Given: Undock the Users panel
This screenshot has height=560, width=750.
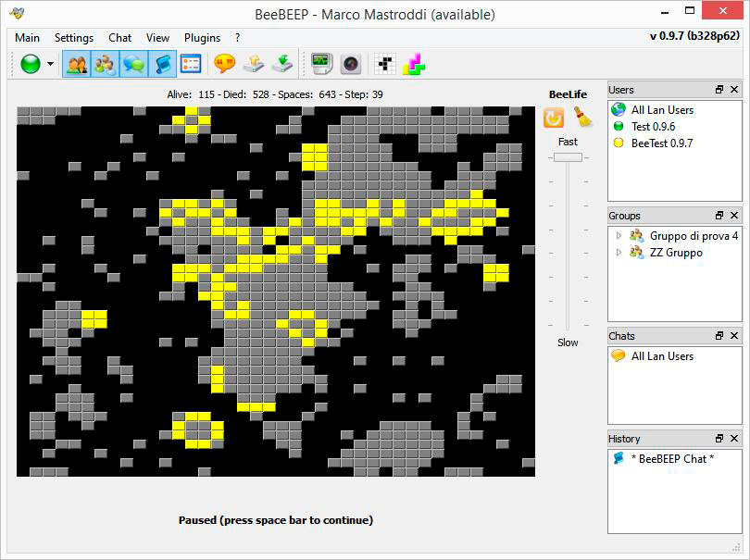Looking at the screenshot, I should pos(719,90).
